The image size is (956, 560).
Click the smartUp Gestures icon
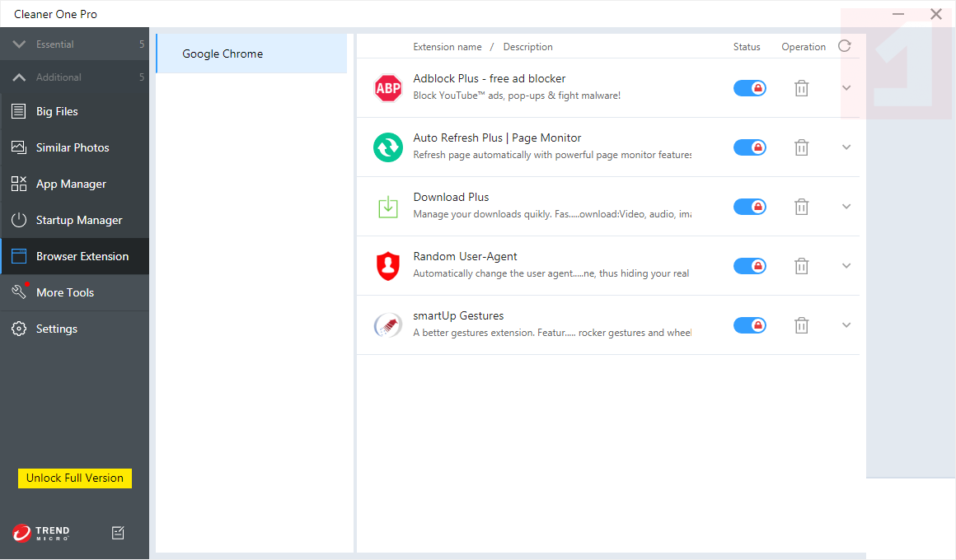388,325
